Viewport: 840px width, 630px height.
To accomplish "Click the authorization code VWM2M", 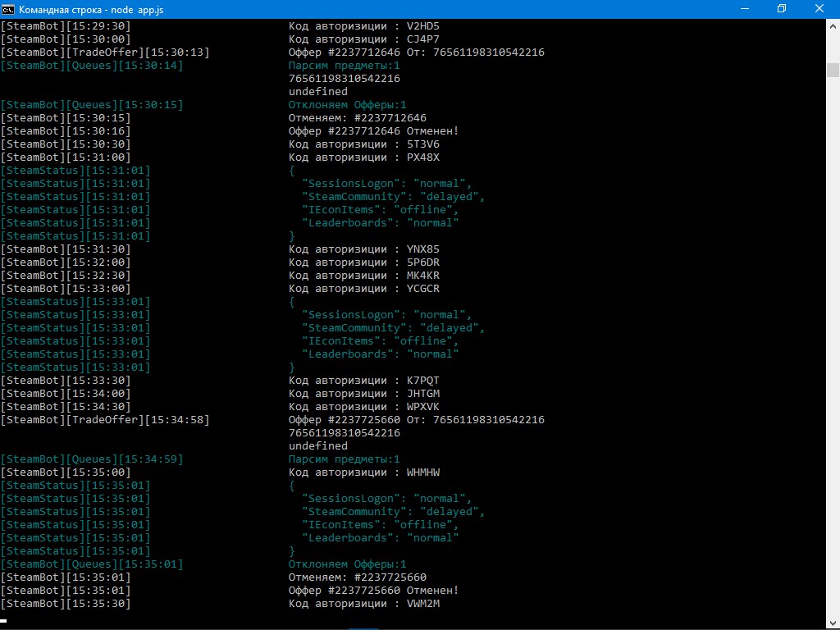I will point(423,604).
